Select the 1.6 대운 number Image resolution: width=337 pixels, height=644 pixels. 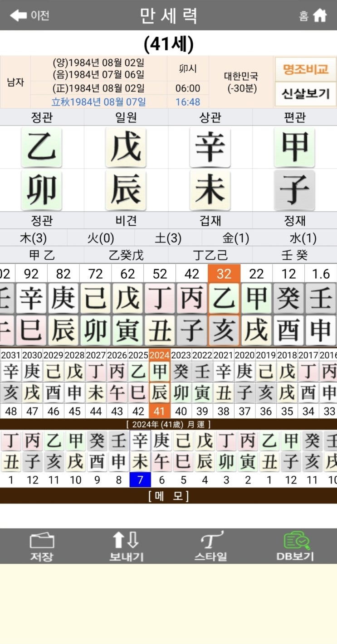tap(321, 273)
